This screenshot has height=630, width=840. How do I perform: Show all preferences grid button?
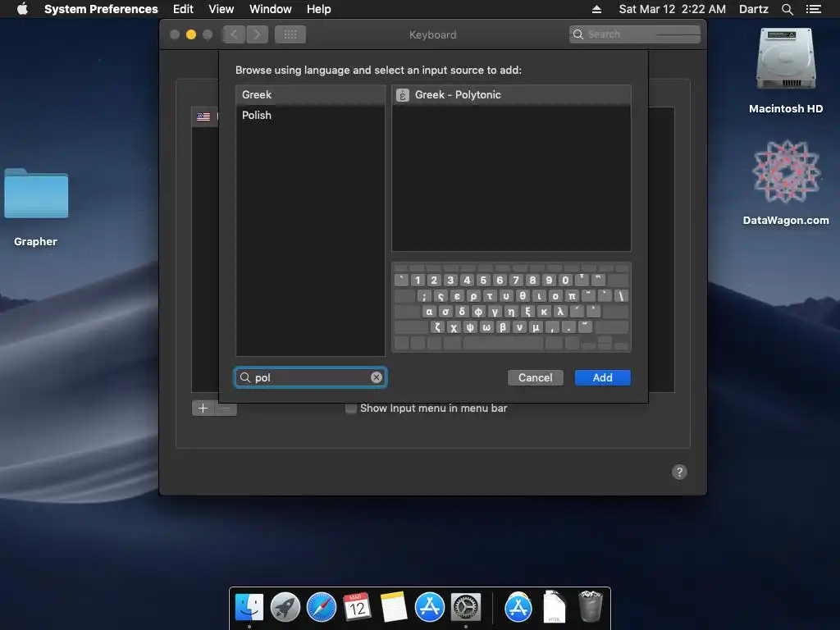tap(290, 34)
